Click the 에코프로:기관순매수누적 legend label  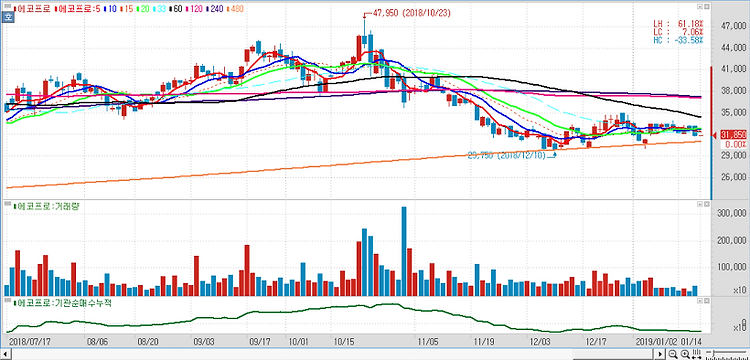point(63,303)
